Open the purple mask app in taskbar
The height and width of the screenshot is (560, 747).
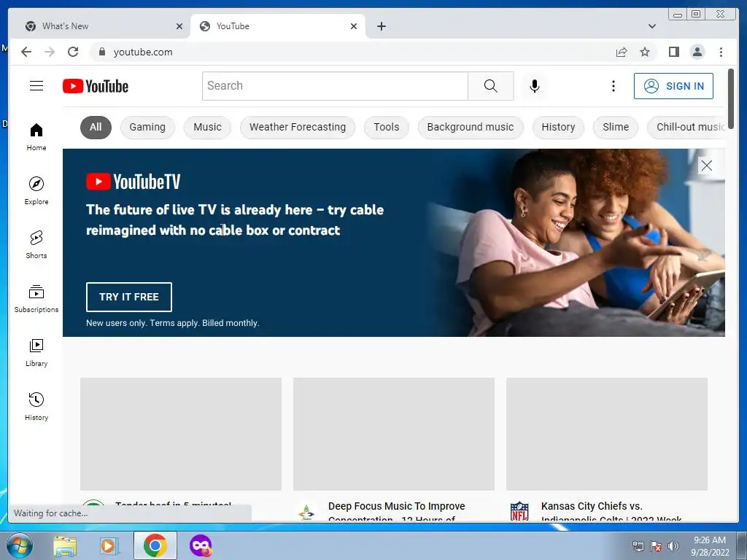click(200, 545)
